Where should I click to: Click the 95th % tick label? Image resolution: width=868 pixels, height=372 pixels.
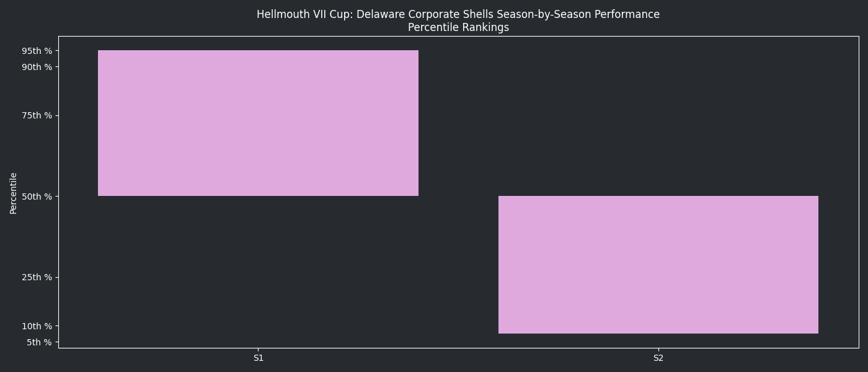(37, 51)
